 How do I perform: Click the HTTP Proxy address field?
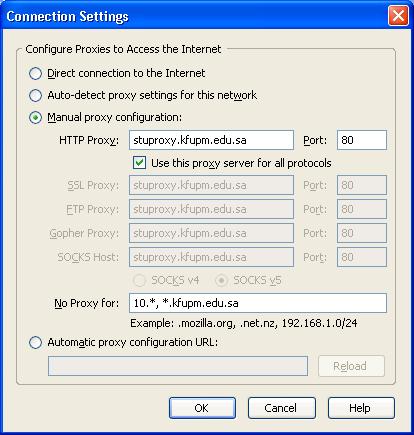pyautogui.click(x=211, y=140)
